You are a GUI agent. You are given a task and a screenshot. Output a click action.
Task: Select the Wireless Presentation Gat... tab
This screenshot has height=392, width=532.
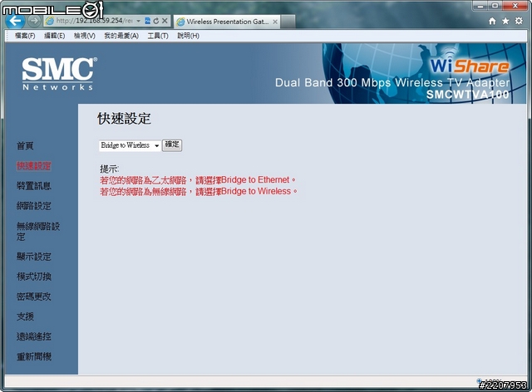click(227, 22)
